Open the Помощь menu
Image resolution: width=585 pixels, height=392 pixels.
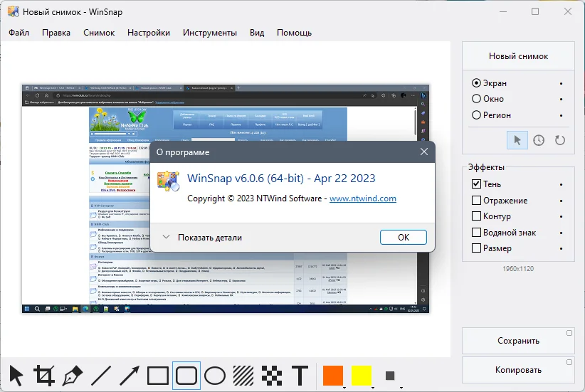pos(294,33)
